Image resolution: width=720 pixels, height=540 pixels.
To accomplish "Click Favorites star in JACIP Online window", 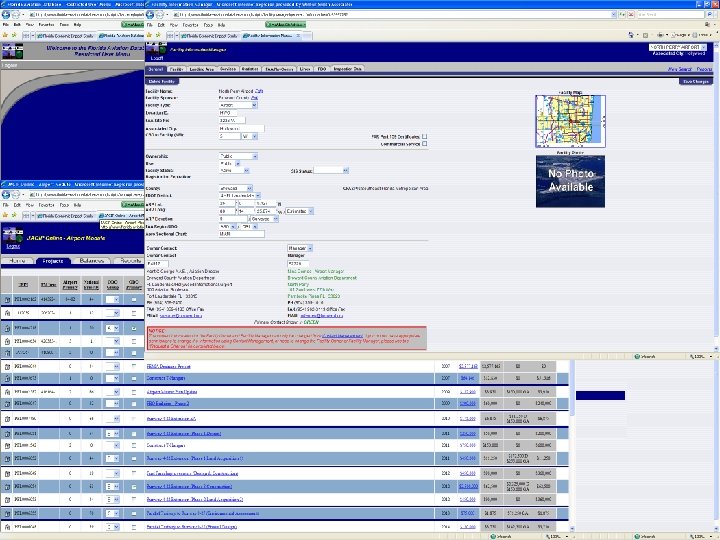I will pyautogui.click(x=6, y=215).
